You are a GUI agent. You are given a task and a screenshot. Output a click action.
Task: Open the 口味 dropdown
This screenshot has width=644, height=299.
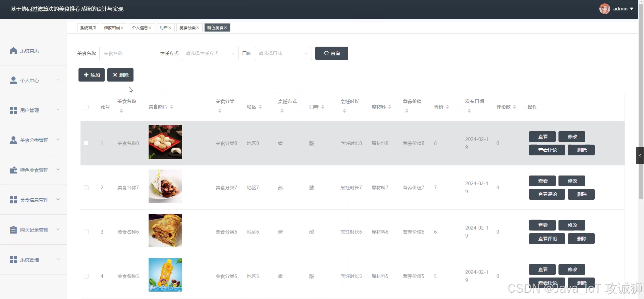click(283, 53)
